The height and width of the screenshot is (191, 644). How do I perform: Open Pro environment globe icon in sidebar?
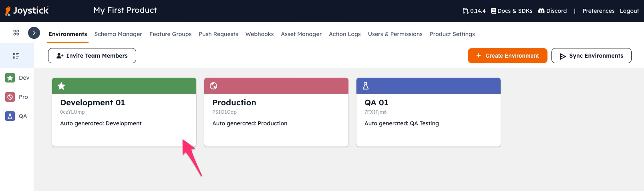[x=10, y=97]
